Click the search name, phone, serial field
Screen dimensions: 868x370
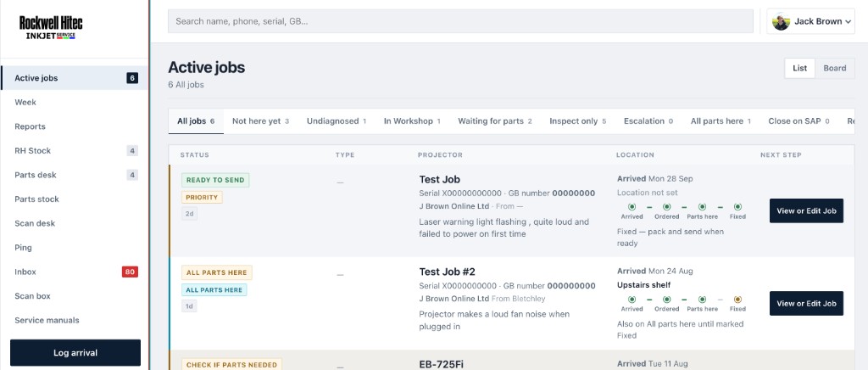[460, 21]
